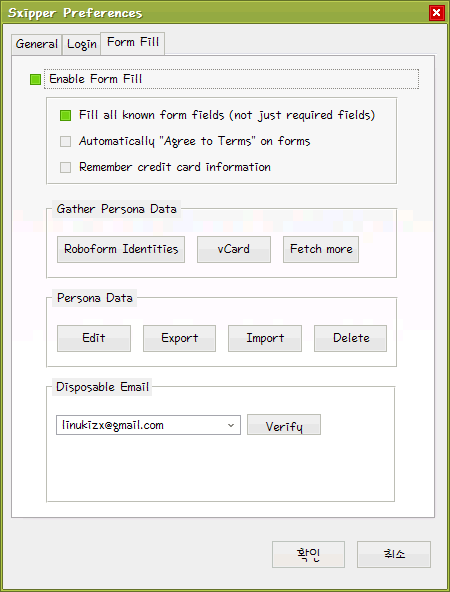Image resolution: width=450 pixels, height=592 pixels.
Task: Click Fetch more button
Action: pyautogui.click(x=321, y=249)
